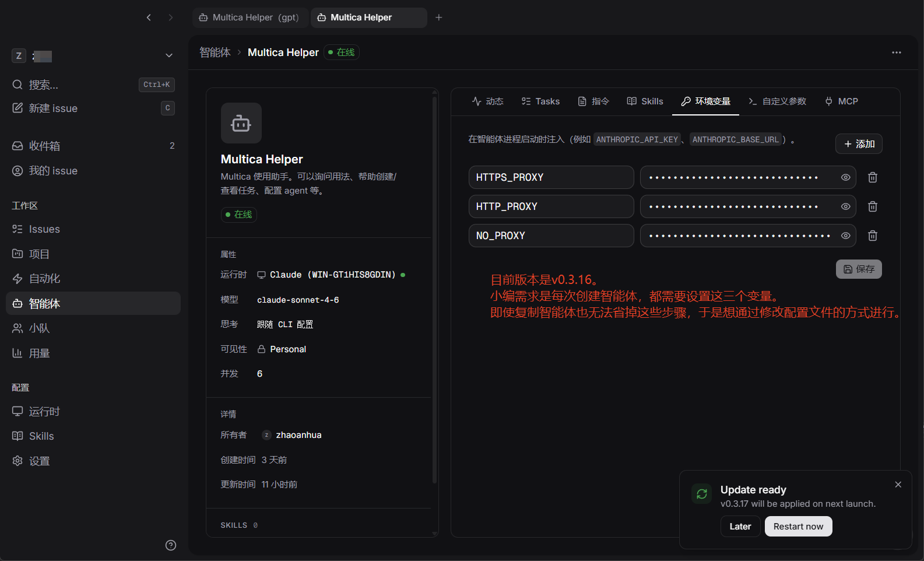Open 用量 usage in sidebar
Screen dimensions: 924x561
point(93,353)
